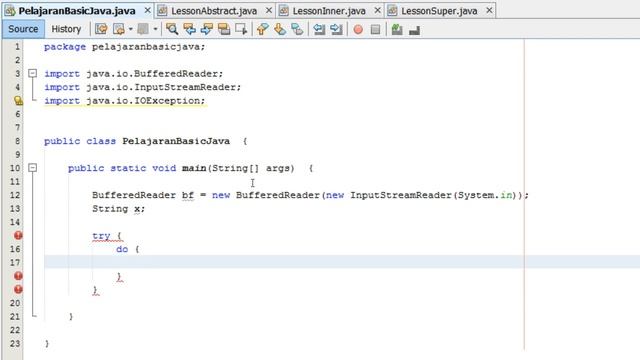The height and width of the screenshot is (360, 640).
Task: Open the Forward navigation dropdown arrow
Action: point(155,29)
